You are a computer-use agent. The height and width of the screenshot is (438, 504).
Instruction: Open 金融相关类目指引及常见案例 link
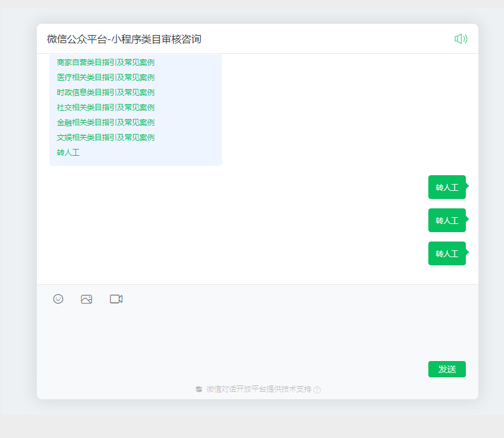pos(106,123)
